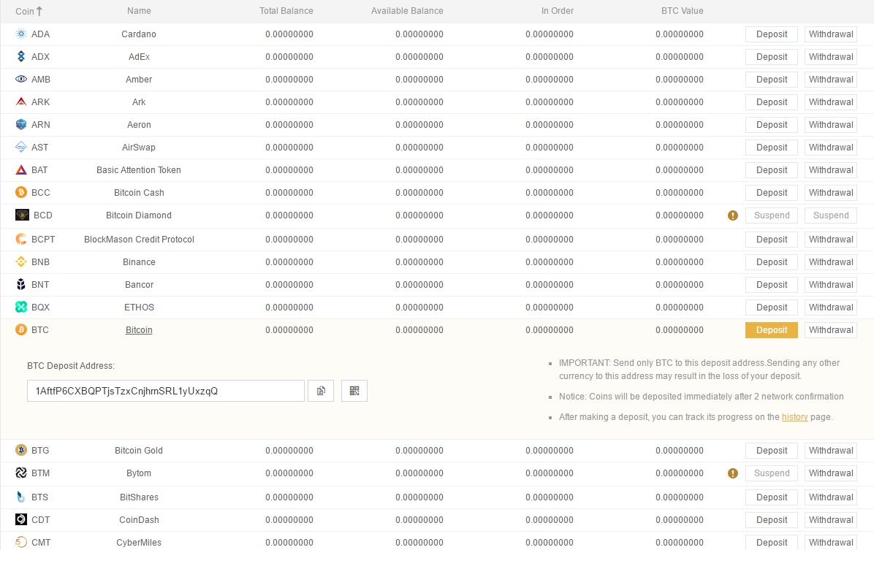Click Withdrawal for Amber AMB
The width and height of the screenshot is (874, 588).
(x=831, y=79)
